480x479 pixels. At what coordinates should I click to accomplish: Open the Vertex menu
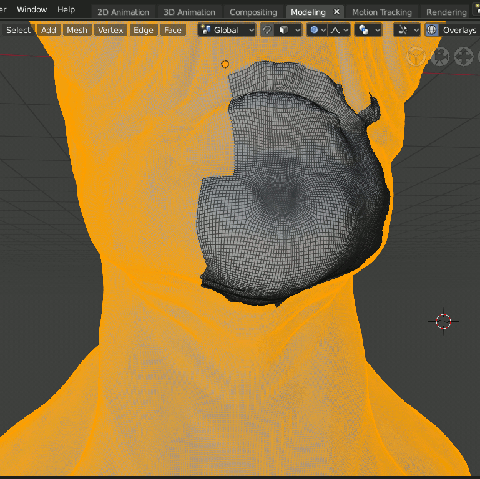(x=111, y=30)
